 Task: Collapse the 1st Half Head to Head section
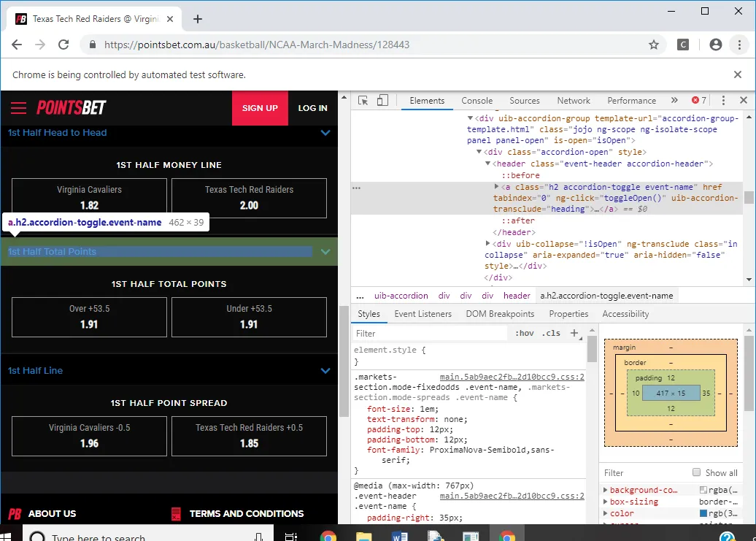tap(325, 133)
